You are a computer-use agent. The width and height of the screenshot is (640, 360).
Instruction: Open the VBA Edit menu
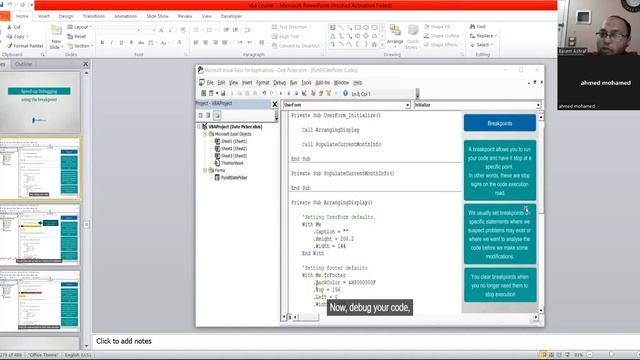(221, 82)
